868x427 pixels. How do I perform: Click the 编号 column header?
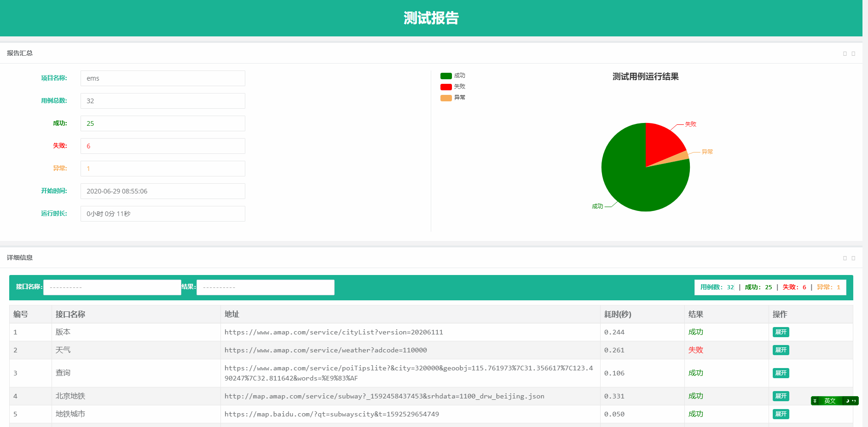[x=30, y=314]
